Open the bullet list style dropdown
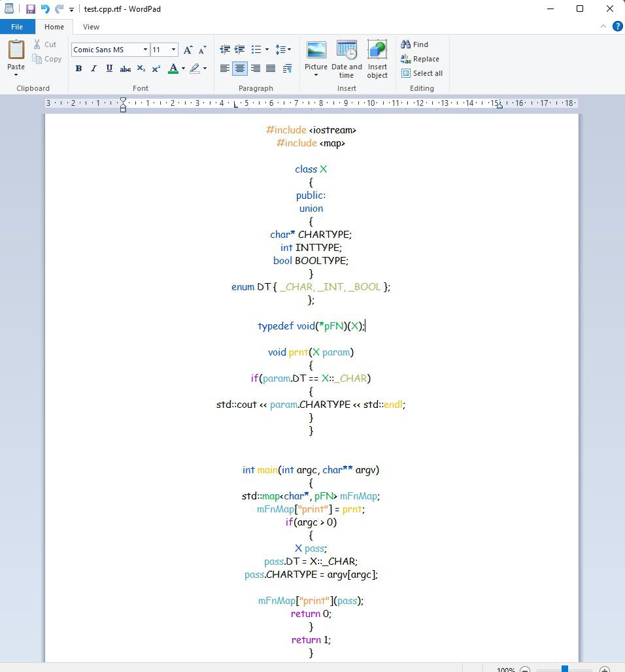This screenshot has height=672, width=625. point(266,50)
